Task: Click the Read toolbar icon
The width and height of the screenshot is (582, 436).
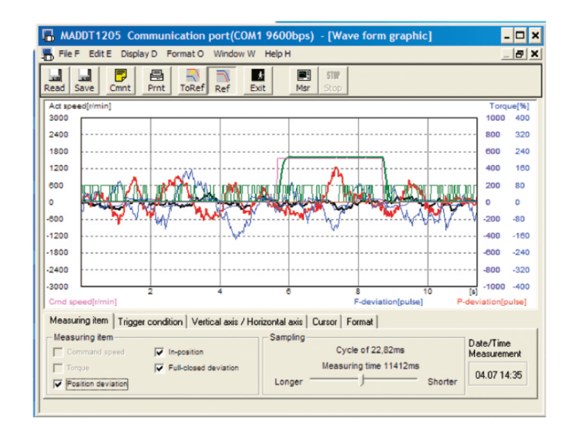Action: pyautogui.click(x=55, y=81)
